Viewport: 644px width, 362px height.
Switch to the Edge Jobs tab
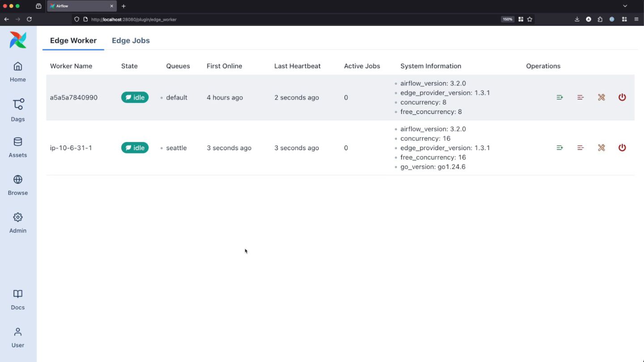pyautogui.click(x=131, y=41)
